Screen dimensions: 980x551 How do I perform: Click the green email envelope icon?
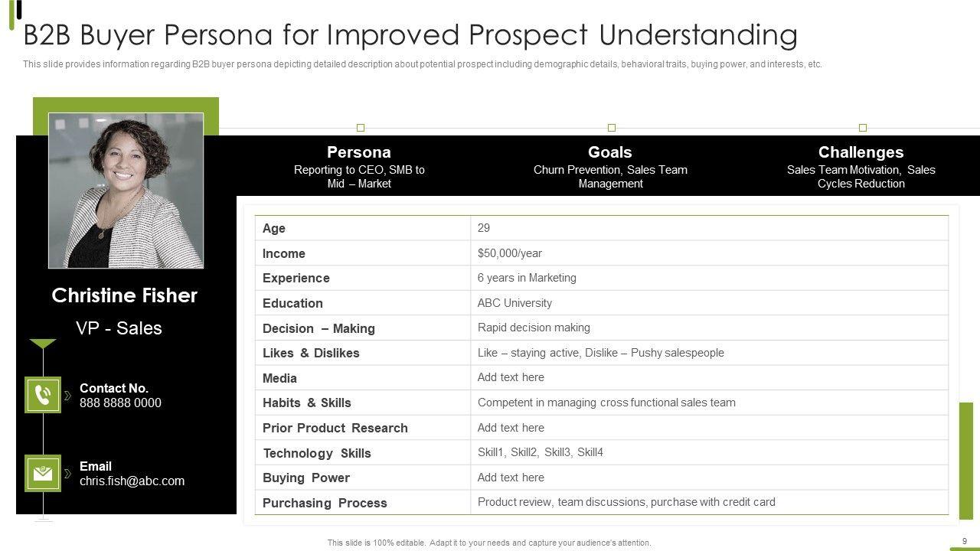pos(43,474)
